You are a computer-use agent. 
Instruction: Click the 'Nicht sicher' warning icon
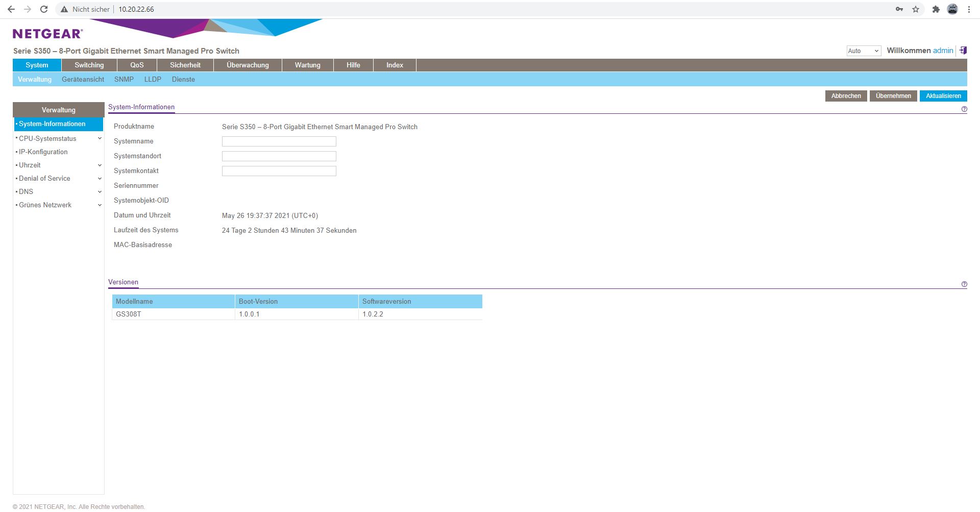(64, 9)
